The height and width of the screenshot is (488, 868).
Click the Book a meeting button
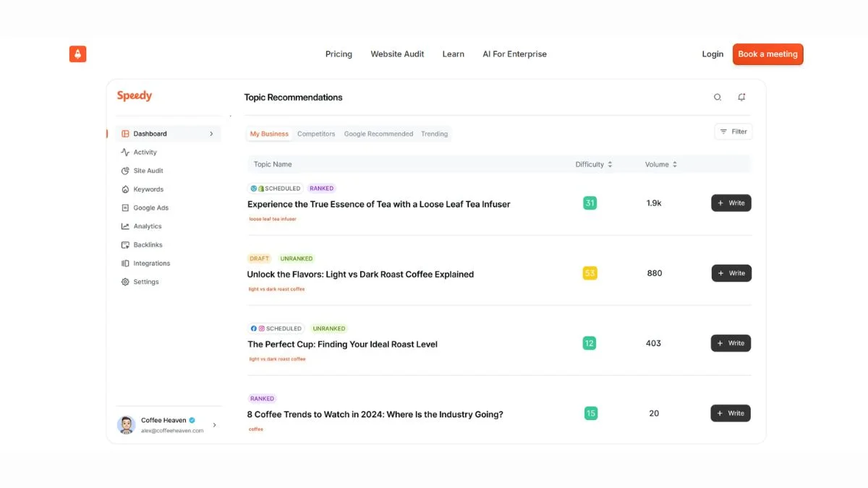(767, 54)
